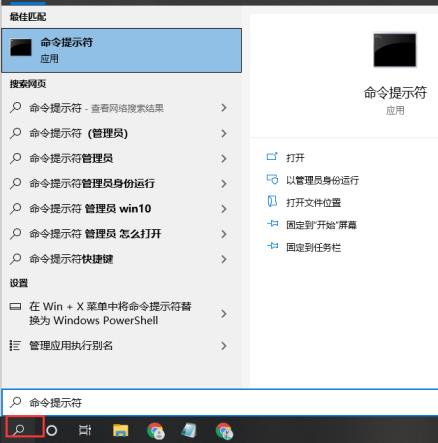Open Win + X menu PowerShell setting

pyautogui.click(x=122, y=313)
